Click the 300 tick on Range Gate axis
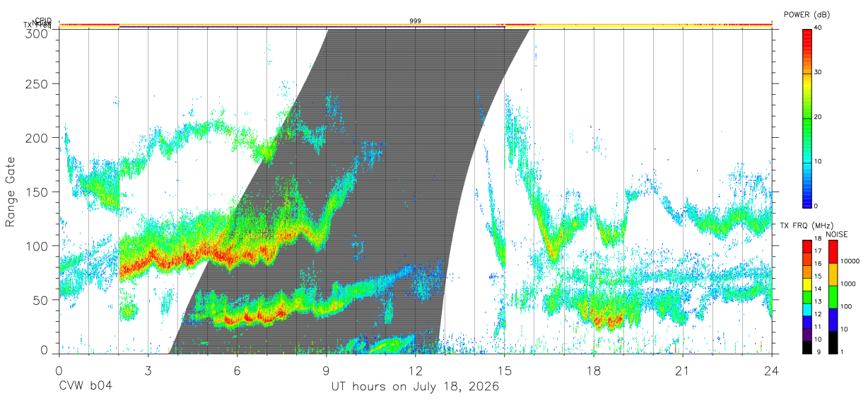Viewport: 868px width, 401px height. tap(38, 33)
